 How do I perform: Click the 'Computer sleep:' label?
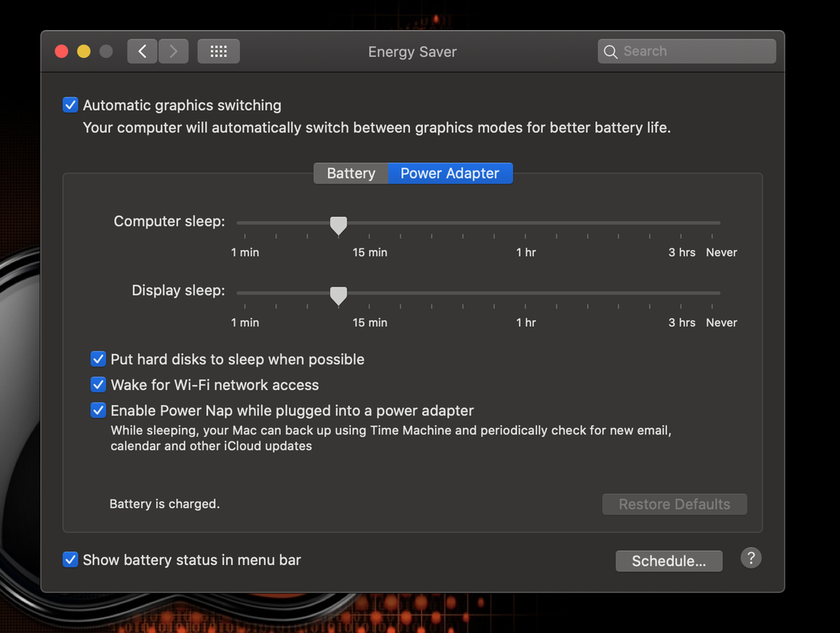click(169, 222)
